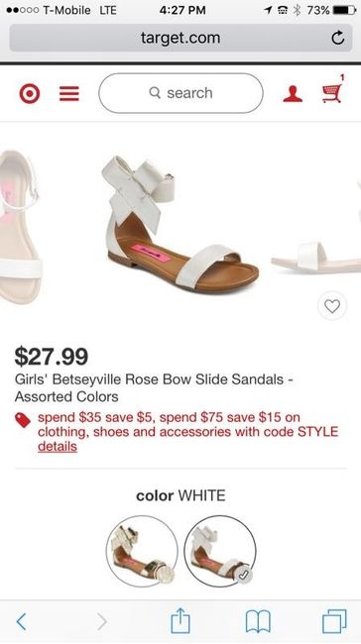Screen dimensions: 361x644
Task: Open the Safari share sheet
Action: click(180, 620)
